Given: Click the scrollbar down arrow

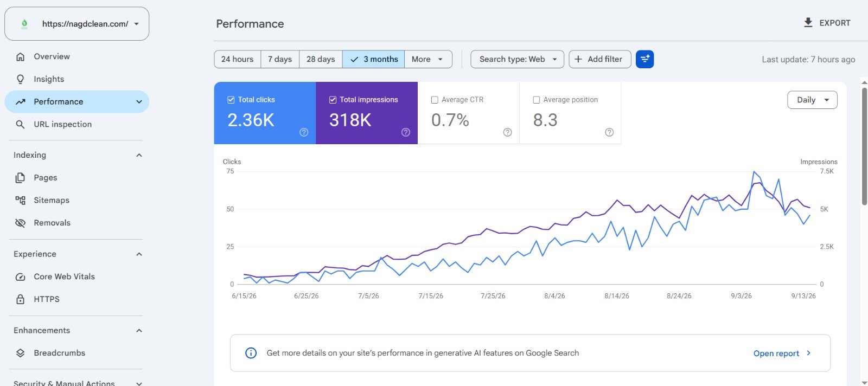Looking at the screenshot, I should coord(864,383).
